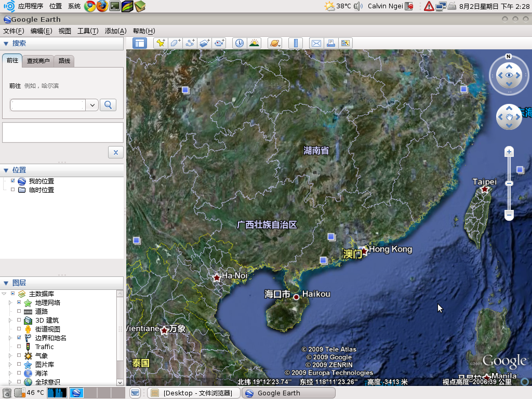Open the 编辑(E) menu
The height and width of the screenshot is (399, 532).
42,31
